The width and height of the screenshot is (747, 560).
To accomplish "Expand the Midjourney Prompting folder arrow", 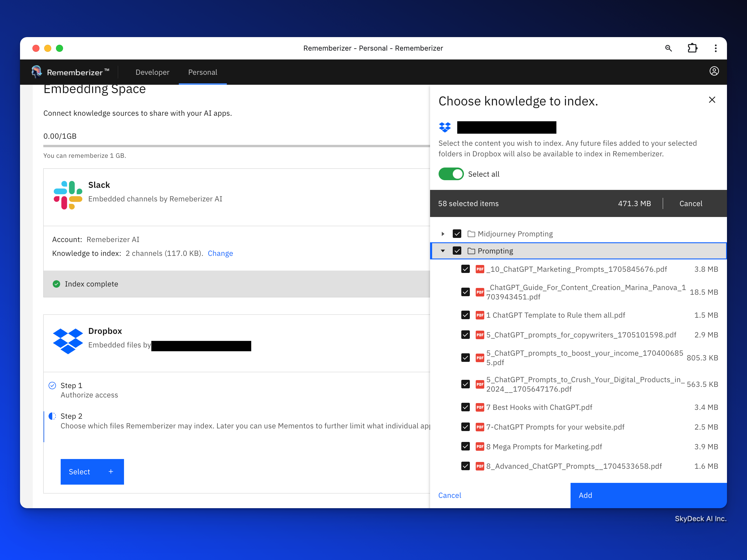I will 443,233.
